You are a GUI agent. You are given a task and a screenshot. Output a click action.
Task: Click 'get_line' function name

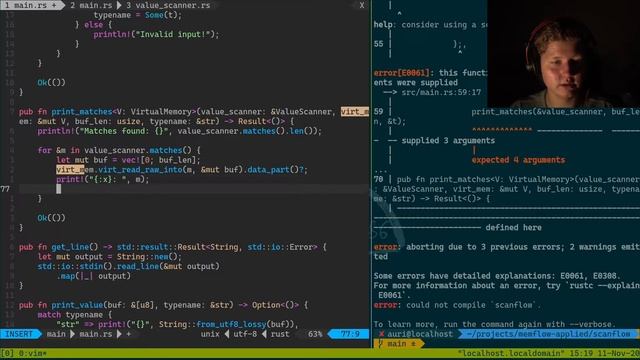[x=69, y=247]
